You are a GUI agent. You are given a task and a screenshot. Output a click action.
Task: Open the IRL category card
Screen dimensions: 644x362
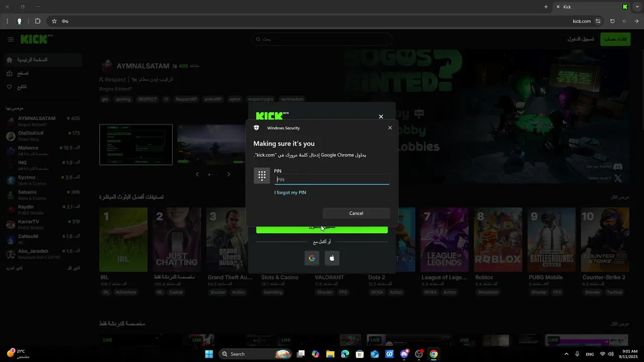click(123, 239)
